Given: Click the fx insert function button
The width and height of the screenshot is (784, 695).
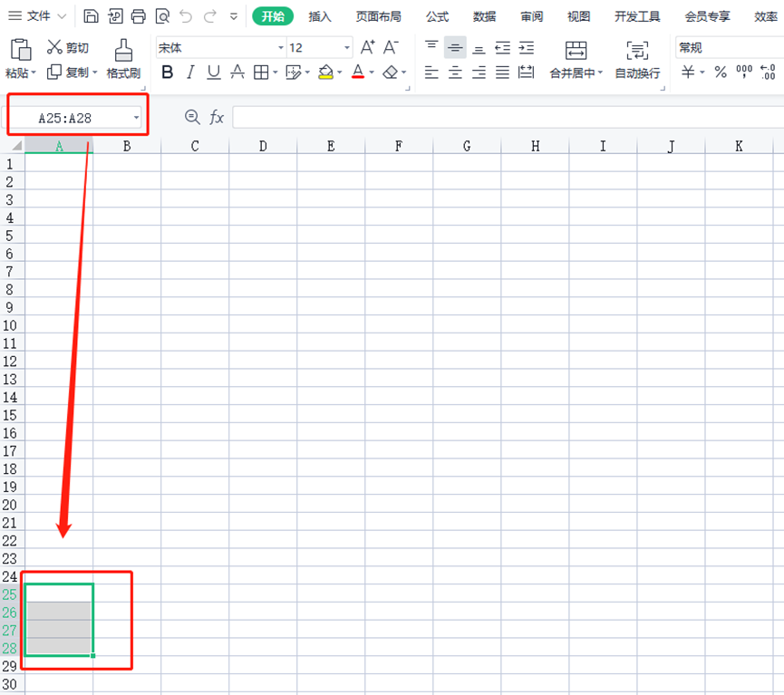Looking at the screenshot, I should click(x=217, y=118).
